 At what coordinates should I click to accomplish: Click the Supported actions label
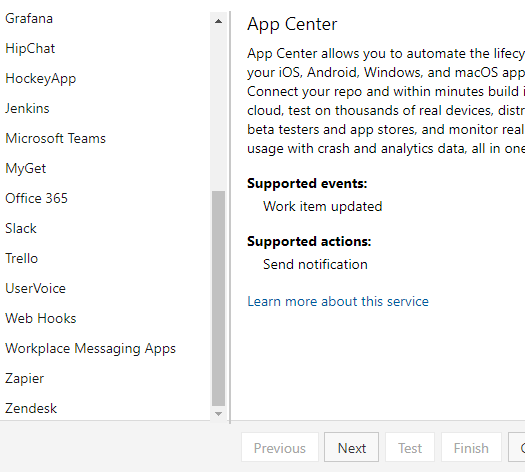tap(309, 241)
